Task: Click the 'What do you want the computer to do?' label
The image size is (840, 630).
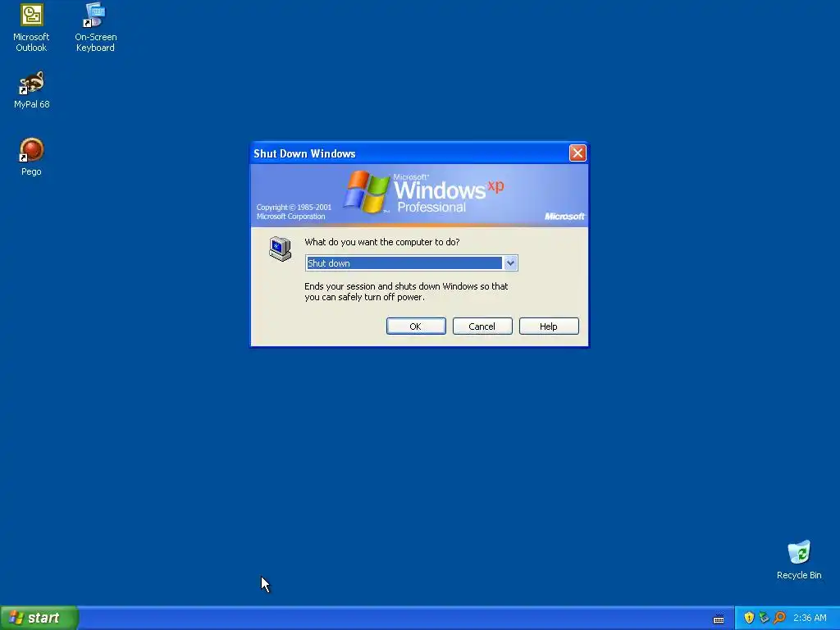Action: click(x=382, y=242)
